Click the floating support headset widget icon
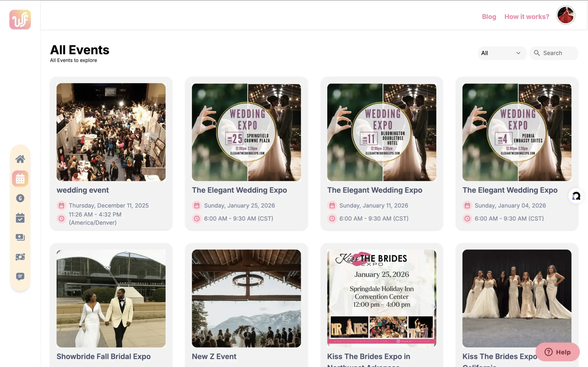This screenshot has width=588, height=367. click(576, 196)
